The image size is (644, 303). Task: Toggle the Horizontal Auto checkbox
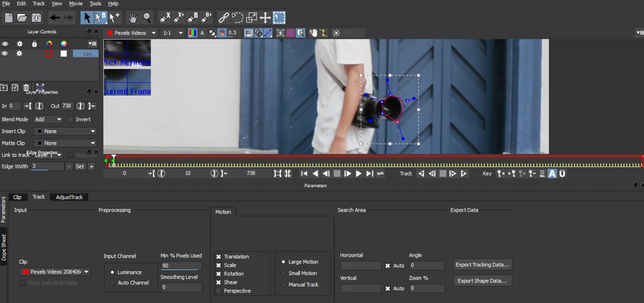click(x=388, y=266)
